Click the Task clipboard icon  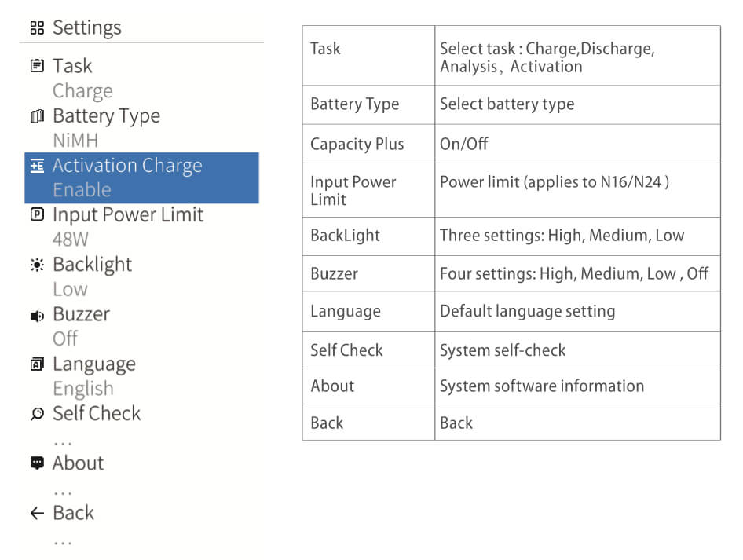pyautogui.click(x=36, y=66)
